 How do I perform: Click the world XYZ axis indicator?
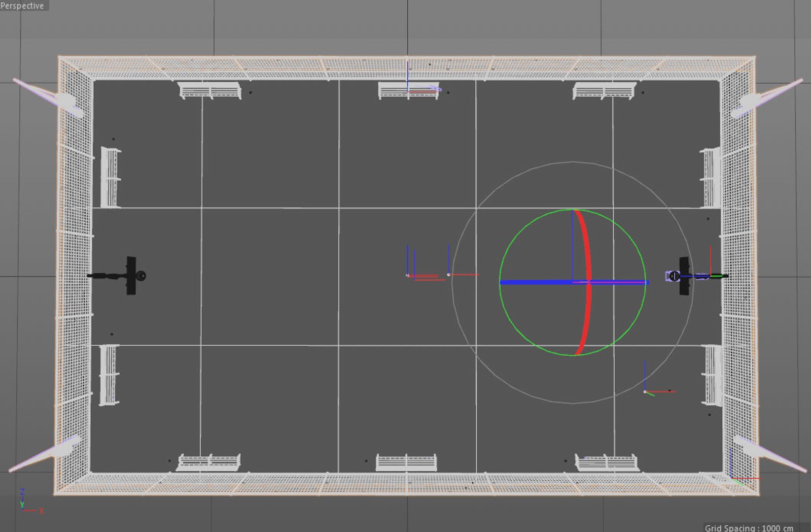click(31, 502)
